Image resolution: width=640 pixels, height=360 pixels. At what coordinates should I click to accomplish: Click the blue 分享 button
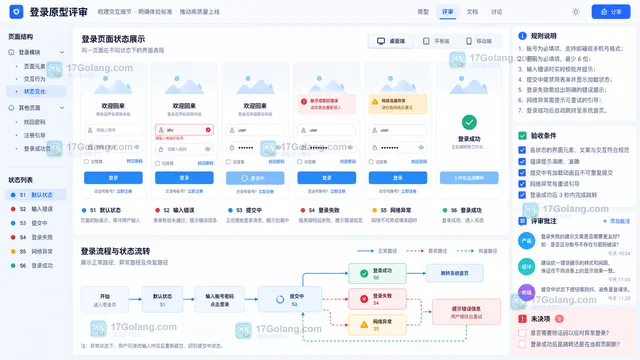click(611, 12)
